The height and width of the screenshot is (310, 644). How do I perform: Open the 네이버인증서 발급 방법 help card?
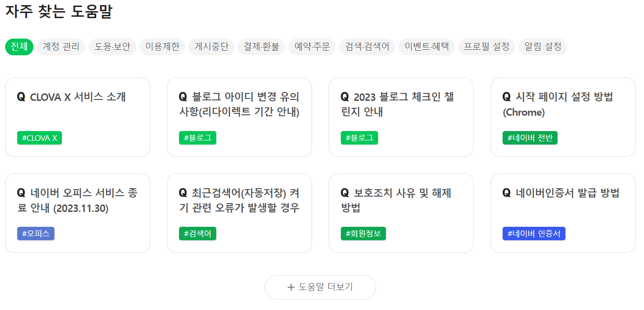point(563,213)
